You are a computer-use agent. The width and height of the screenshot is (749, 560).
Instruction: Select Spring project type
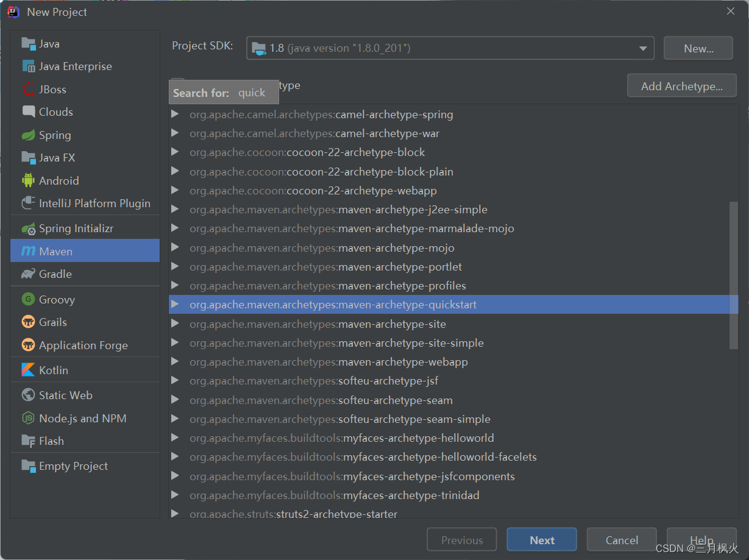85,135
